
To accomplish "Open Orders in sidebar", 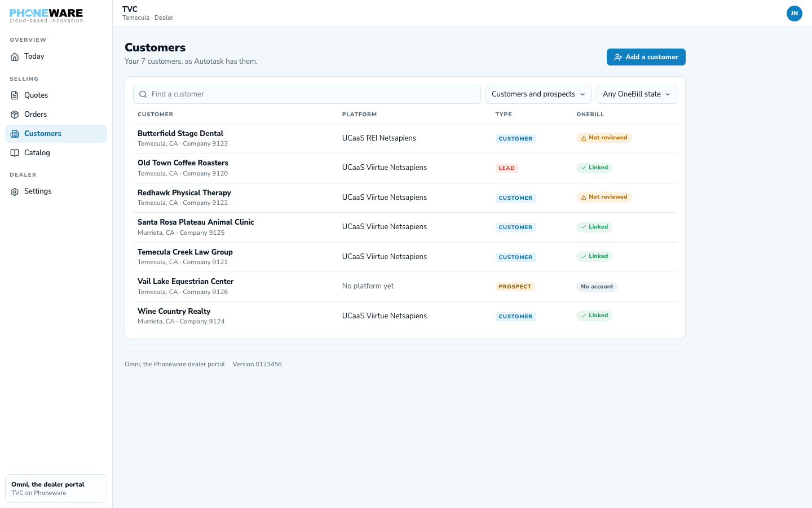I will (x=56, y=115).
